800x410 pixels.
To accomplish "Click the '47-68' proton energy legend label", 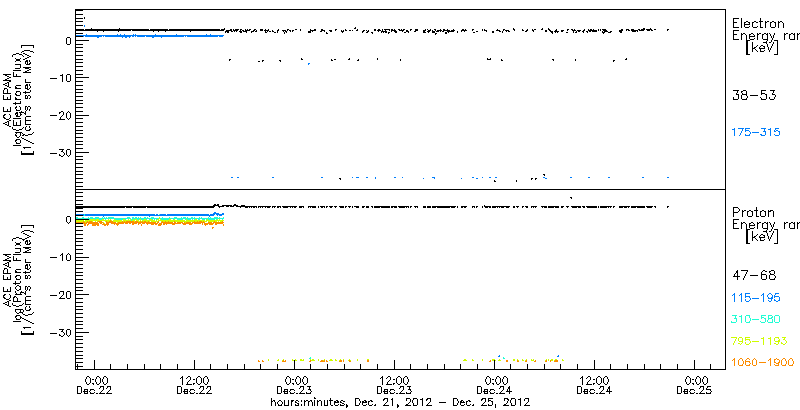I will click(754, 276).
